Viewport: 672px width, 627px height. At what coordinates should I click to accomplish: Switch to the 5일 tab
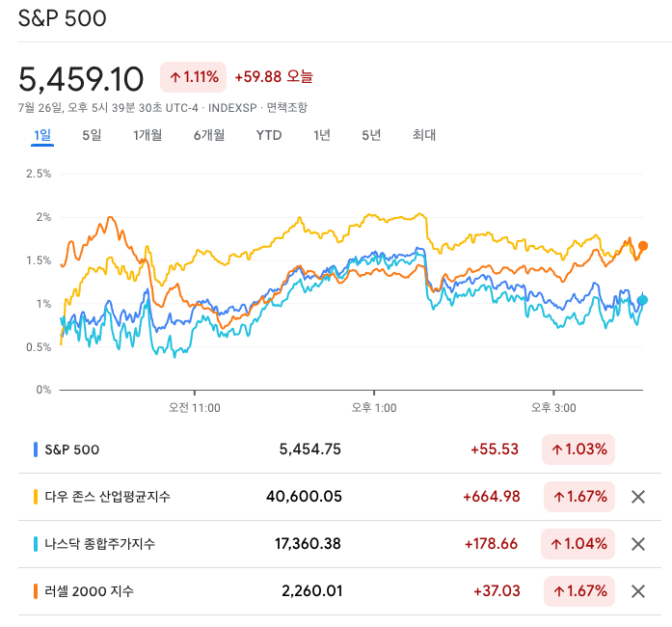(x=92, y=135)
